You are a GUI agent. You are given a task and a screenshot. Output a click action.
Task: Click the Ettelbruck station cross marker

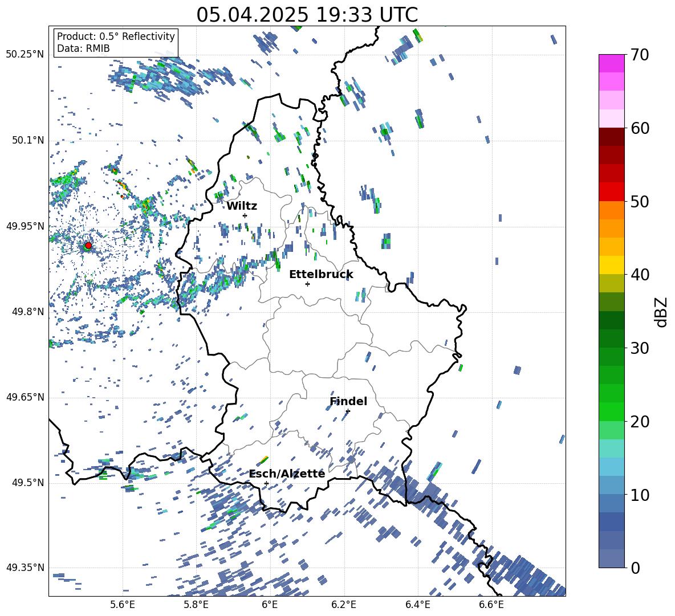[307, 284]
